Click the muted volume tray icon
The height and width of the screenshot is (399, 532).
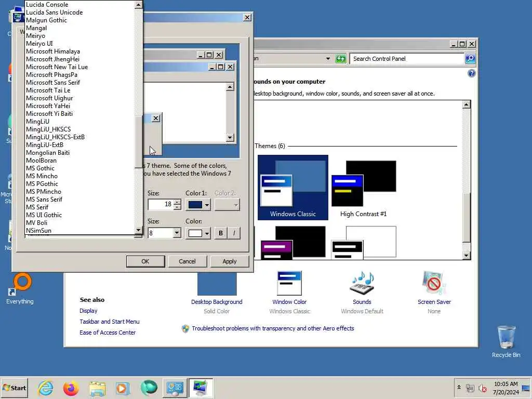pyautogui.click(x=482, y=388)
